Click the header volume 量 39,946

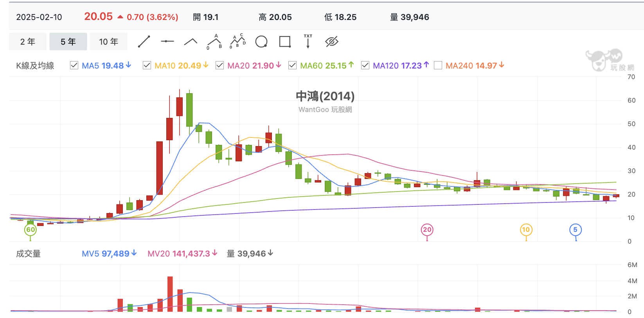tap(410, 17)
